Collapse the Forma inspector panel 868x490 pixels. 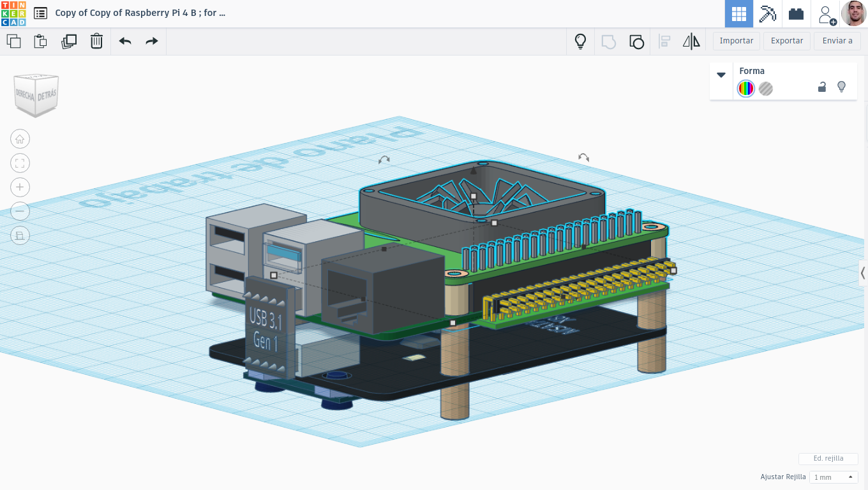pyautogui.click(x=721, y=75)
